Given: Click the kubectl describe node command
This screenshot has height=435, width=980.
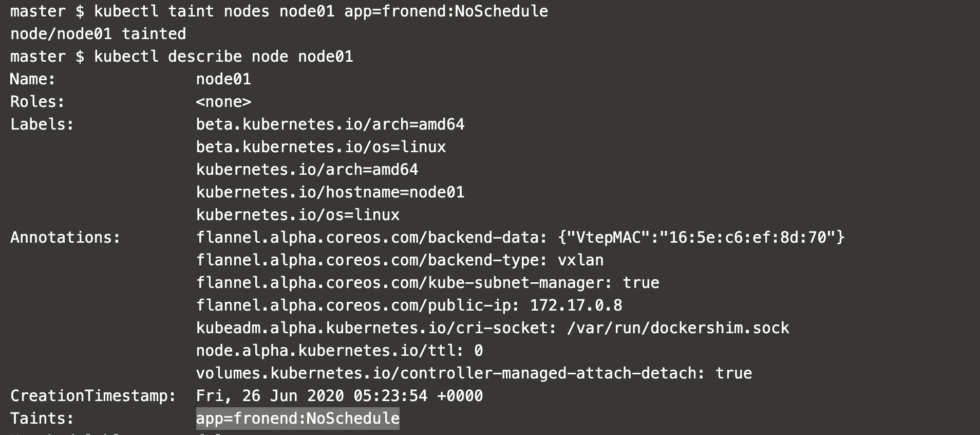Looking at the screenshot, I should 181,57.
